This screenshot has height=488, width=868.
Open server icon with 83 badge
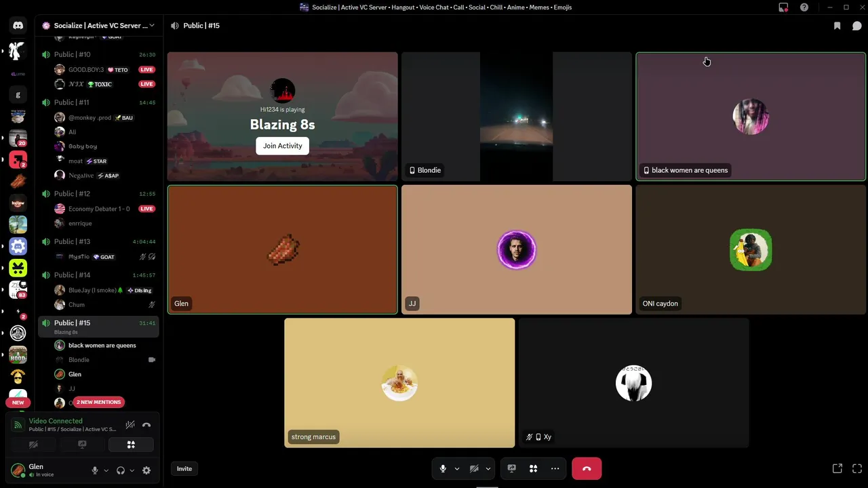click(18, 289)
